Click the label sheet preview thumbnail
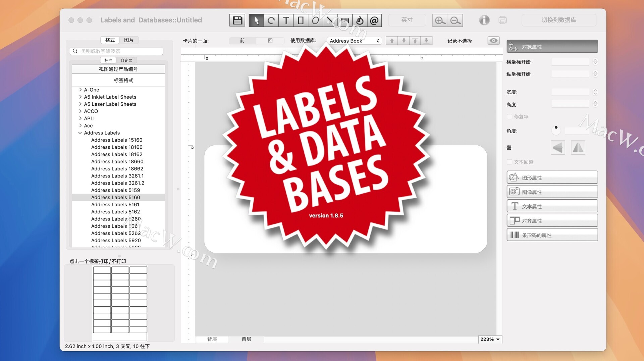Image resolution: width=644 pixels, height=361 pixels. [120, 303]
